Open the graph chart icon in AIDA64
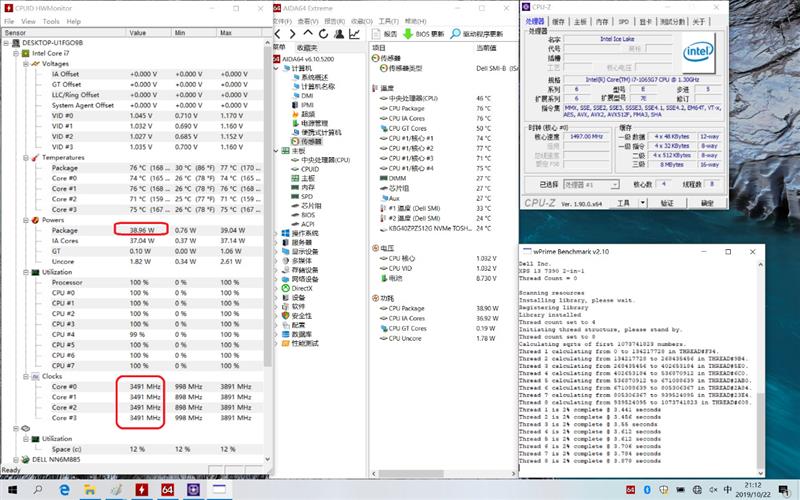Screen dimensions: 800x500 (x=354, y=34)
